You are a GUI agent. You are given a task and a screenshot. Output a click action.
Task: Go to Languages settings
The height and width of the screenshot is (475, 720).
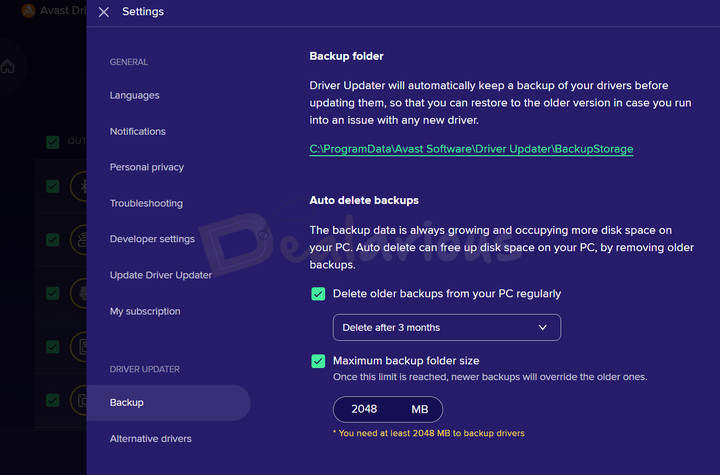point(134,95)
